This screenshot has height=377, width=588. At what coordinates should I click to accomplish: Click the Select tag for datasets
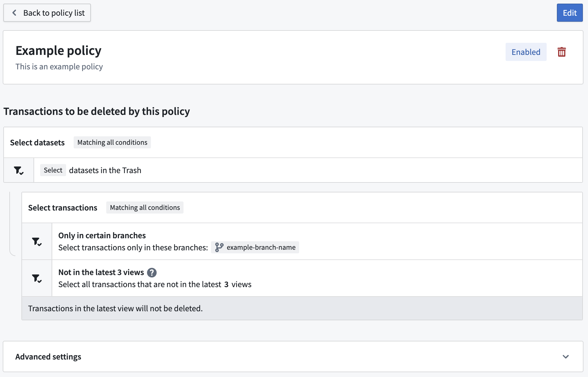53,170
